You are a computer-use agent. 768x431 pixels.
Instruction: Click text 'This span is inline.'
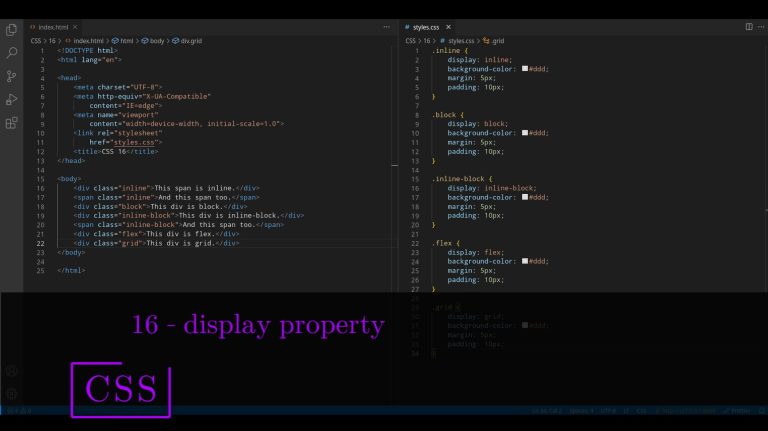194,188
